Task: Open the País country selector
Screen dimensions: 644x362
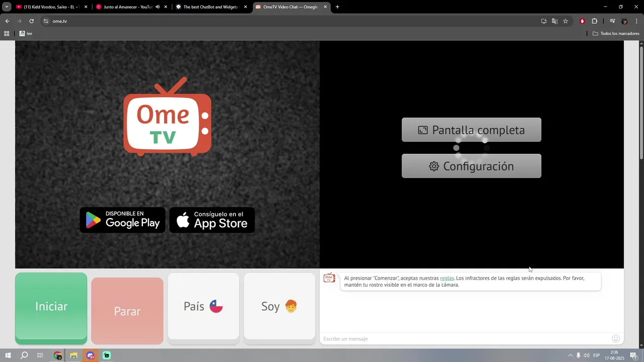Action: point(203,307)
